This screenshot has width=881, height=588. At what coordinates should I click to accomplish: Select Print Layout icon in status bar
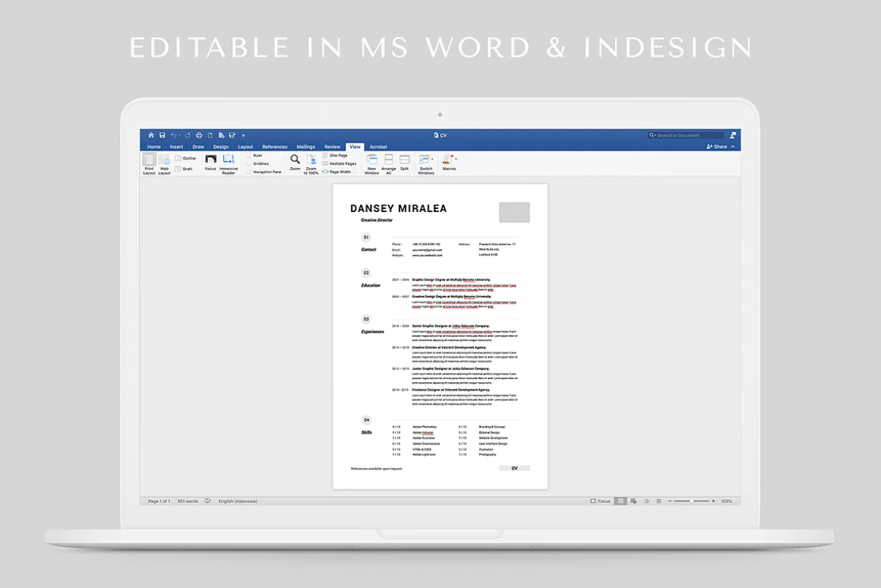click(620, 501)
